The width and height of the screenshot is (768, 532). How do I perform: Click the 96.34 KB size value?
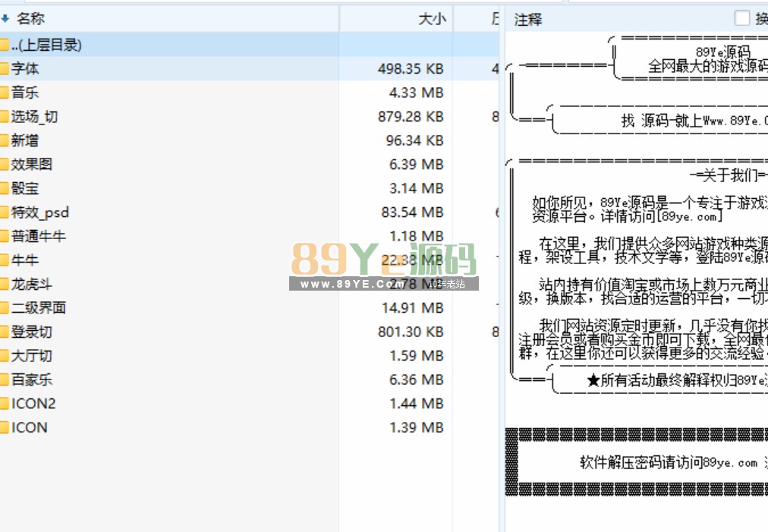pyautogui.click(x=414, y=141)
